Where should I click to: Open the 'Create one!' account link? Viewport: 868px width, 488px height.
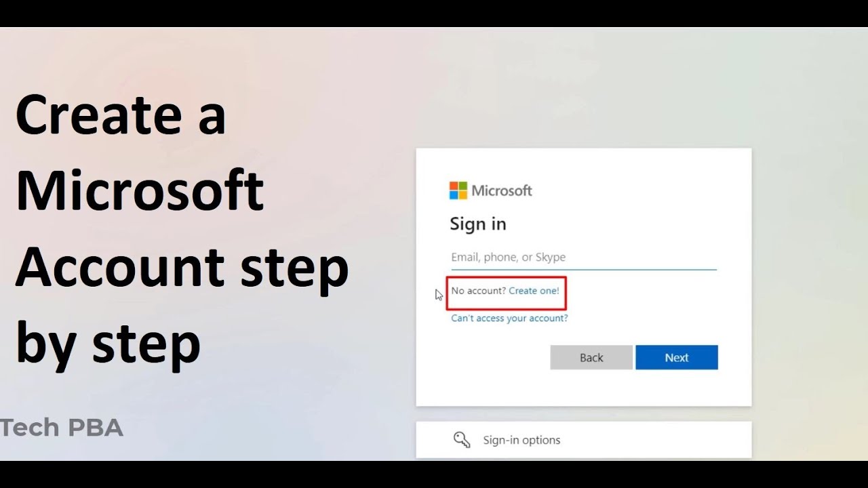coord(534,291)
